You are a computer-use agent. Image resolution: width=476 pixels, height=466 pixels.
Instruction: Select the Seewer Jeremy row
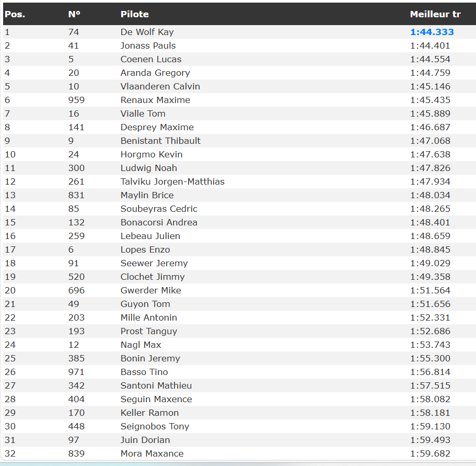(x=154, y=263)
